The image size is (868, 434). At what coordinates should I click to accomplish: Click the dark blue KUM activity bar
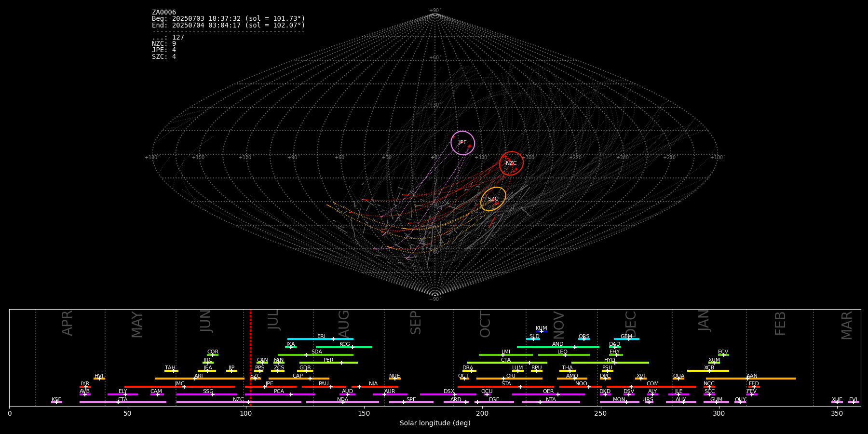click(x=542, y=331)
